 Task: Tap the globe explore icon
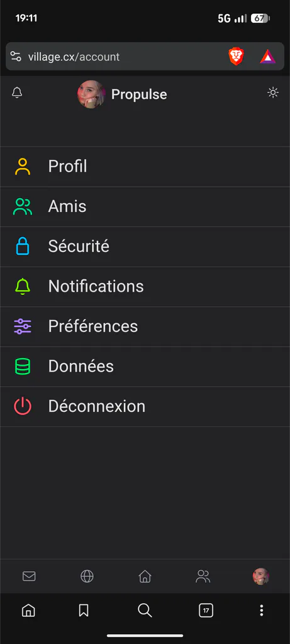point(87,576)
